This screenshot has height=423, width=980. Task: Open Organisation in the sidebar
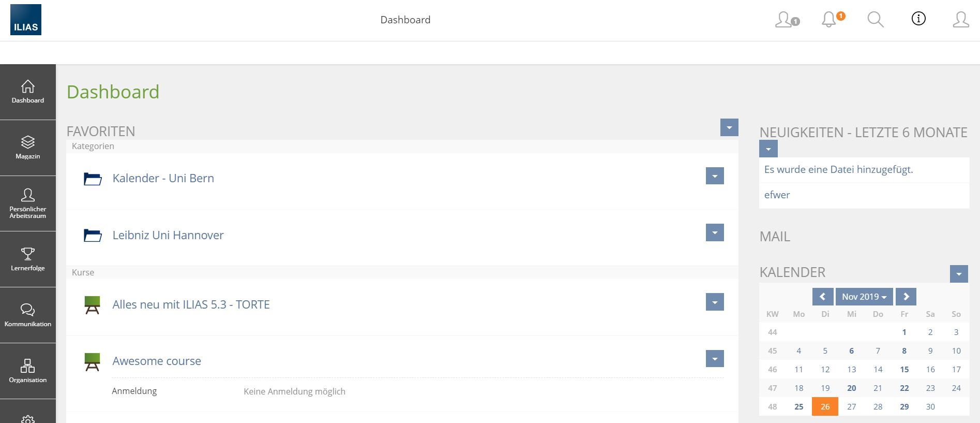coord(28,371)
